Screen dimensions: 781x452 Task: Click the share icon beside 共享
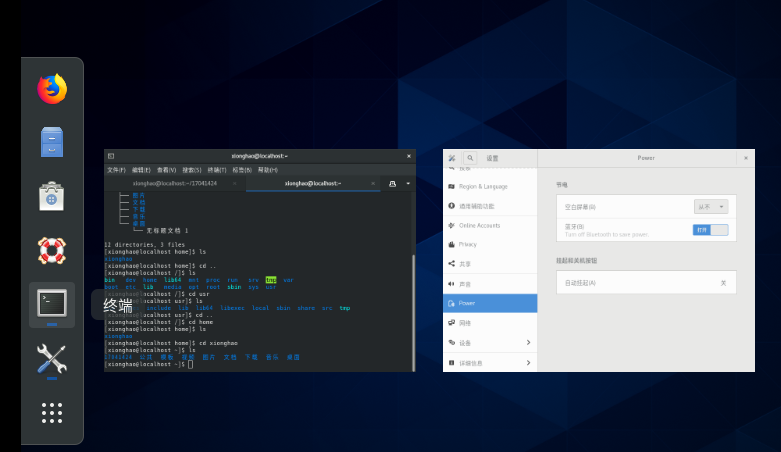[451, 264]
